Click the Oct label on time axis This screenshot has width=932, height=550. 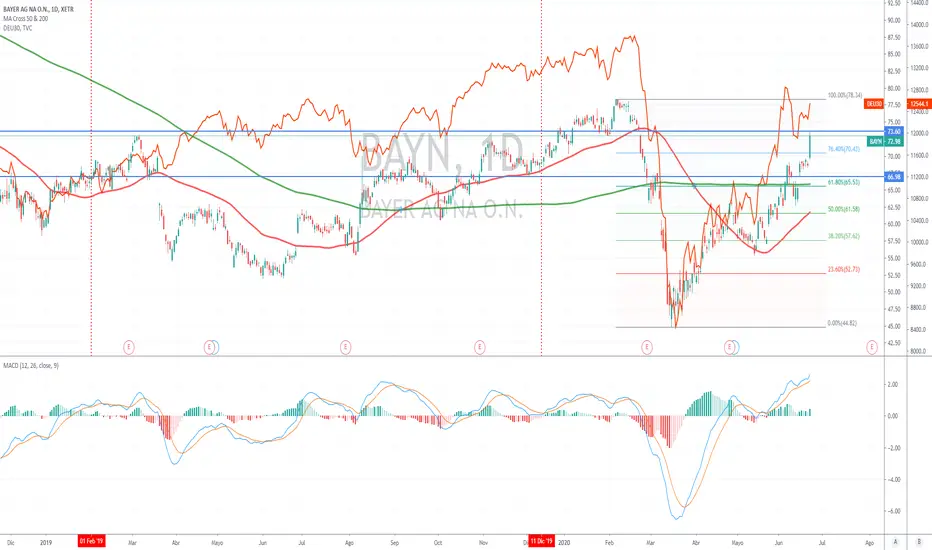click(x=438, y=542)
